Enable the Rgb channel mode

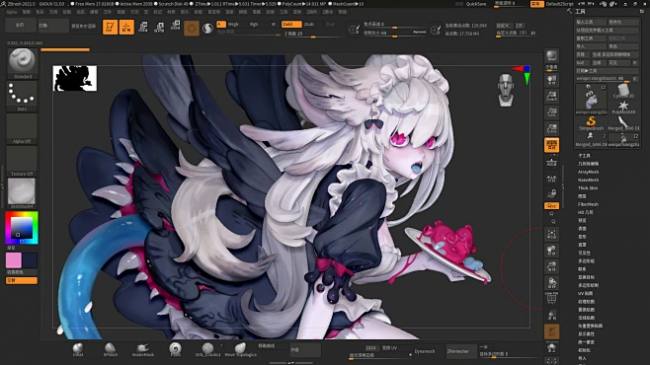click(254, 24)
